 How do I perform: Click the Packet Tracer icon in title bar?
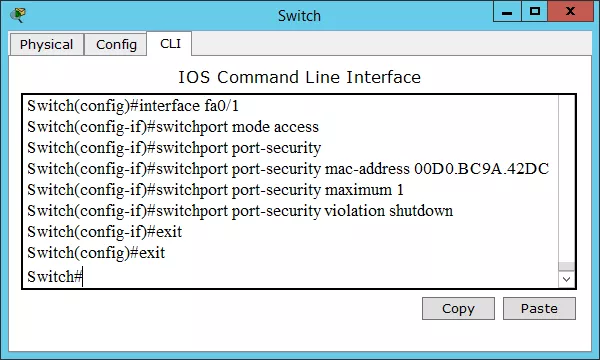pos(18,15)
